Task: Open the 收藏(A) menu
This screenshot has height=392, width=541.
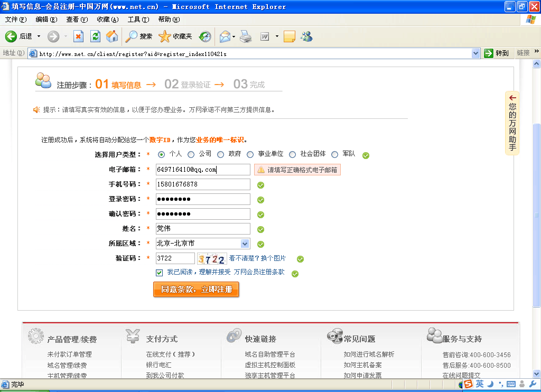Action: [107, 20]
